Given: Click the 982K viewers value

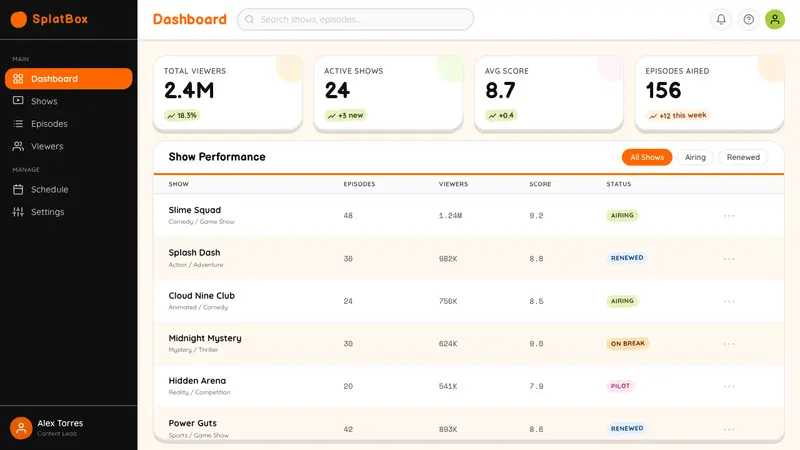Looking at the screenshot, I should coord(448,259).
